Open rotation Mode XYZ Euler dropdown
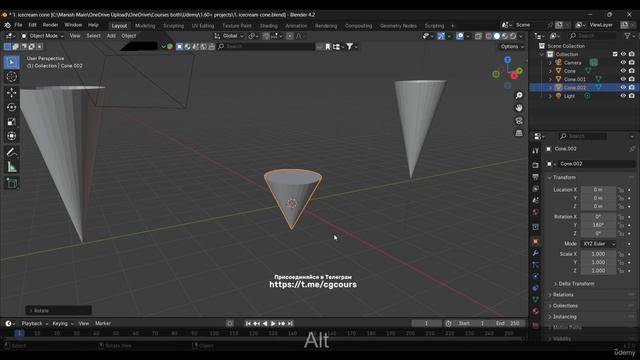The width and height of the screenshot is (640, 360). pos(598,244)
